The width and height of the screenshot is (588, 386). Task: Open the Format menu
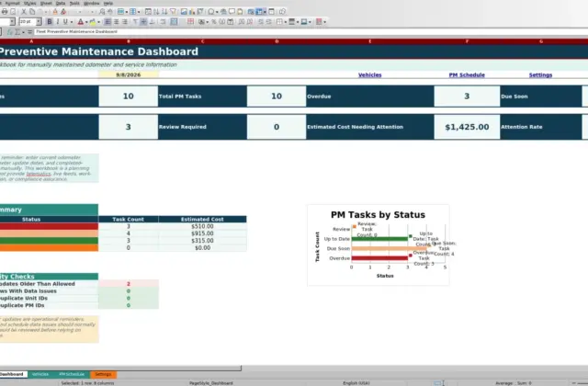click(x=12, y=3)
